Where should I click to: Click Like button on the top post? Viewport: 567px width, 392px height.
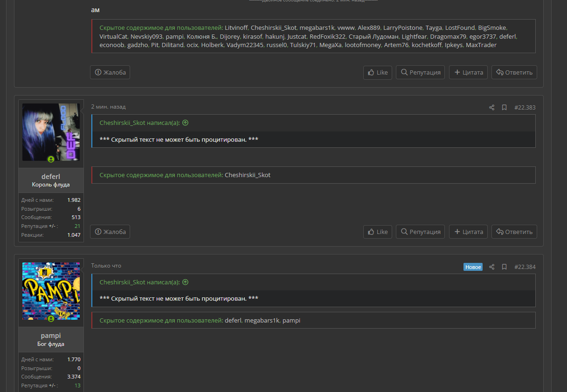pyautogui.click(x=378, y=72)
